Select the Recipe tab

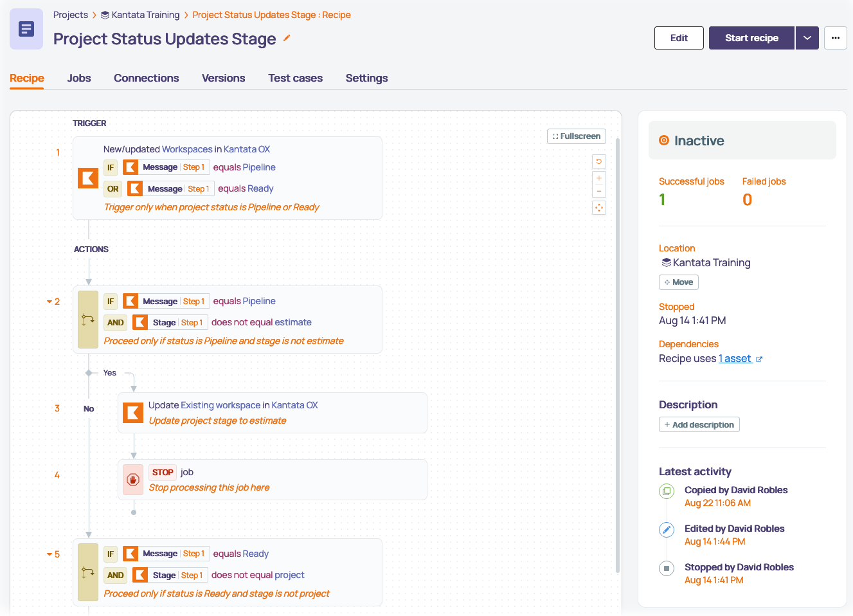pyautogui.click(x=27, y=78)
